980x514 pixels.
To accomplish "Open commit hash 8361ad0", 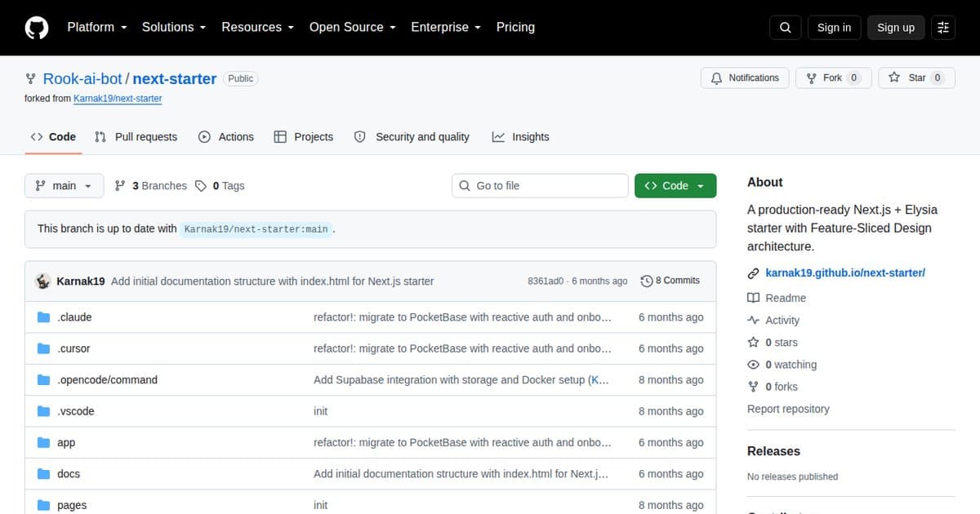I will (546, 281).
